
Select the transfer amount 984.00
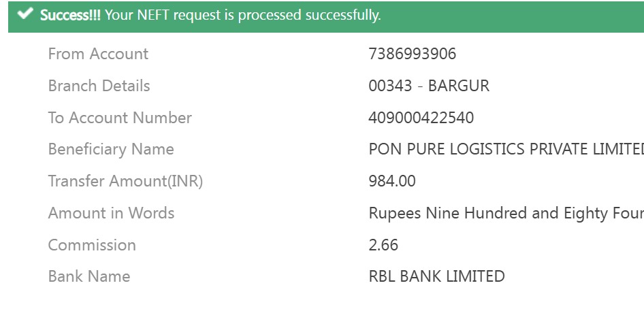pyautogui.click(x=391, y=181)
